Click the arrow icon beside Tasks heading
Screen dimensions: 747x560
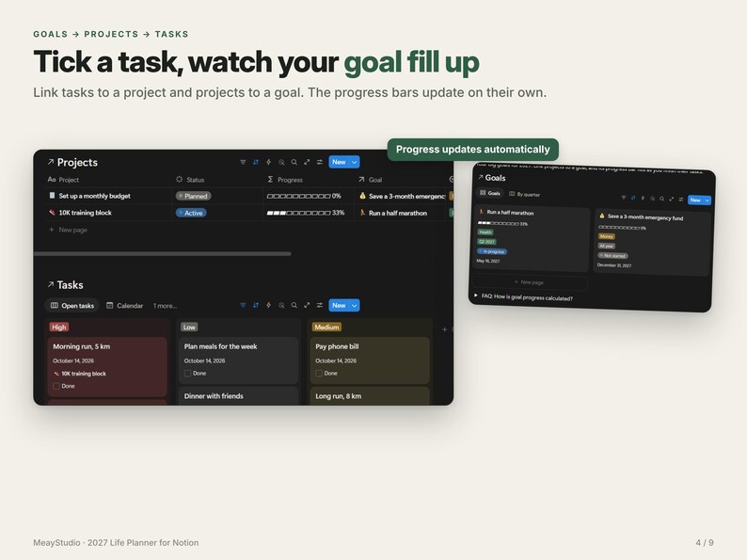click(x=51, y=284)
